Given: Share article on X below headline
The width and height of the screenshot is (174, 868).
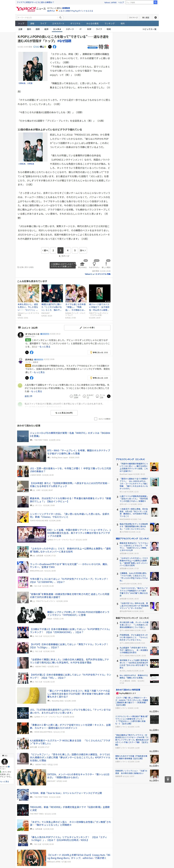Looking at the screenshot, I should coord(50,47).
